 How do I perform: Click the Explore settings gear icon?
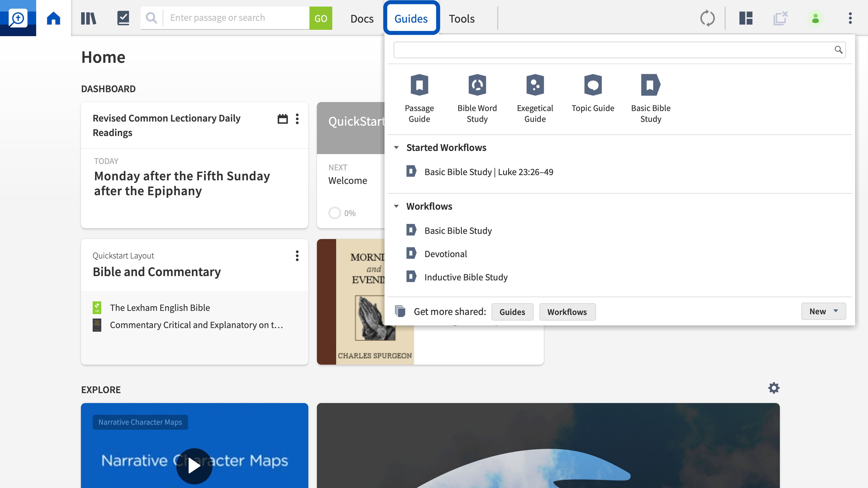click(774, 388)
